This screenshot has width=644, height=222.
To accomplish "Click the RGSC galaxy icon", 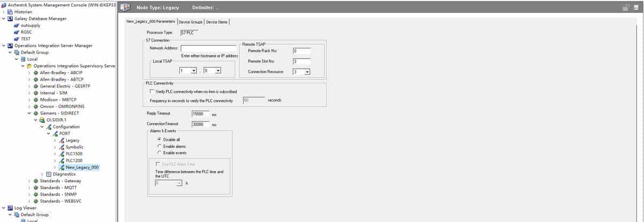I will pos(17,32).
